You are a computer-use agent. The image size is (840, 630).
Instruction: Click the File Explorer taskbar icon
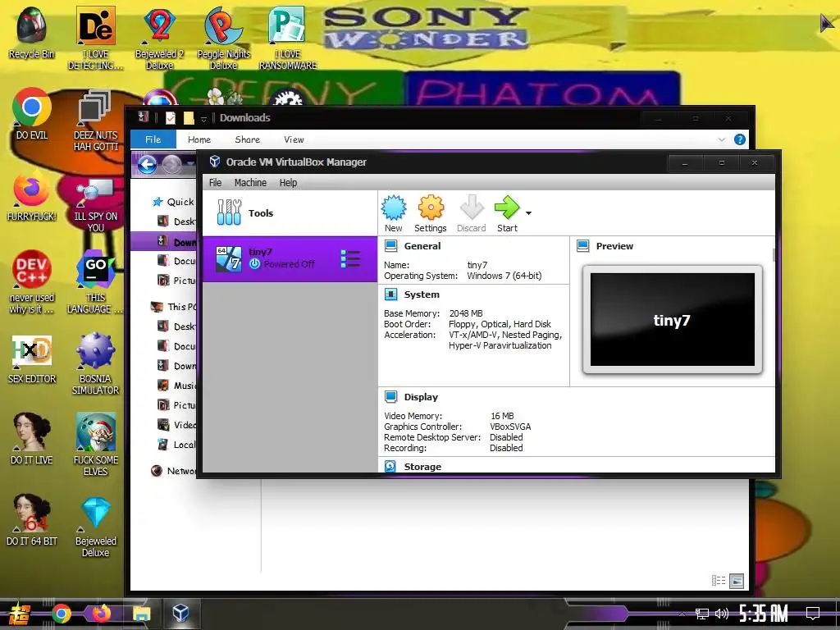pos(141,614)
